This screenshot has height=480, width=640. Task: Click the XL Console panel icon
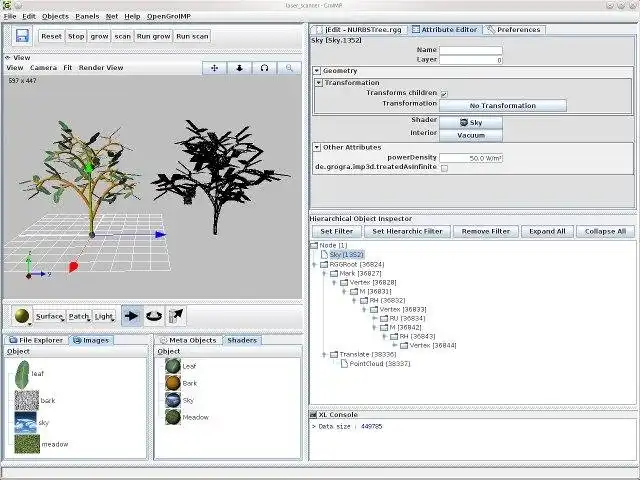[x=313, y=415]
